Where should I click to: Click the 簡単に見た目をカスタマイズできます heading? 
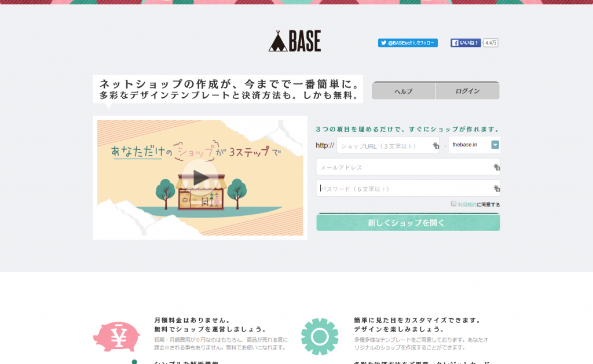418,320
